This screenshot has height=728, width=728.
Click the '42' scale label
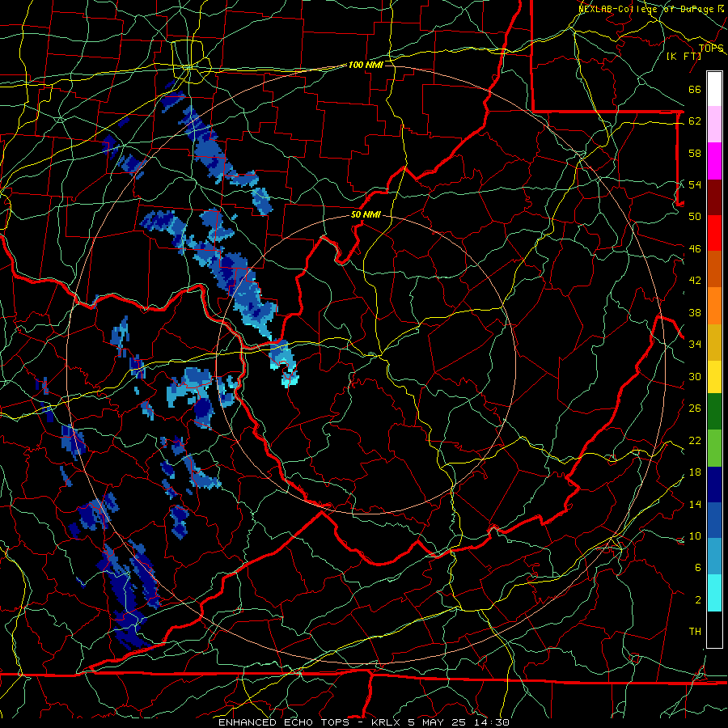coord(695,280)
